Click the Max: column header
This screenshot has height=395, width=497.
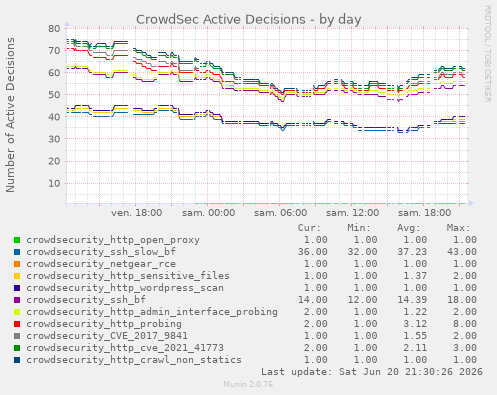[x=458, y=228]
